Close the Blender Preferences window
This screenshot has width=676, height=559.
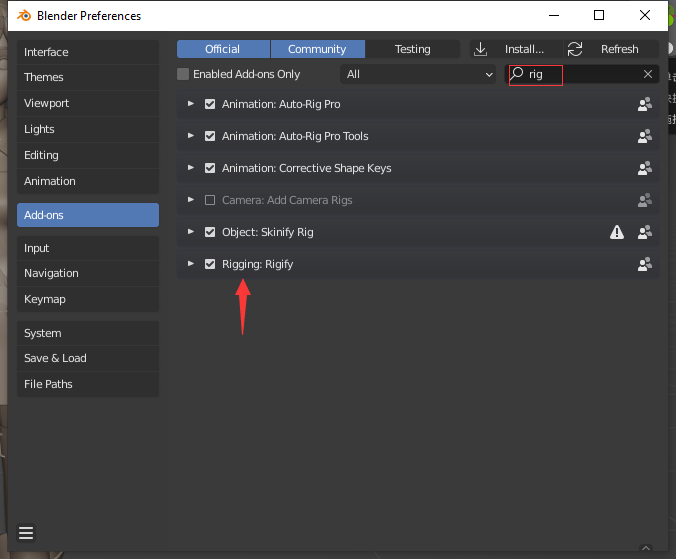coord(645,16)
